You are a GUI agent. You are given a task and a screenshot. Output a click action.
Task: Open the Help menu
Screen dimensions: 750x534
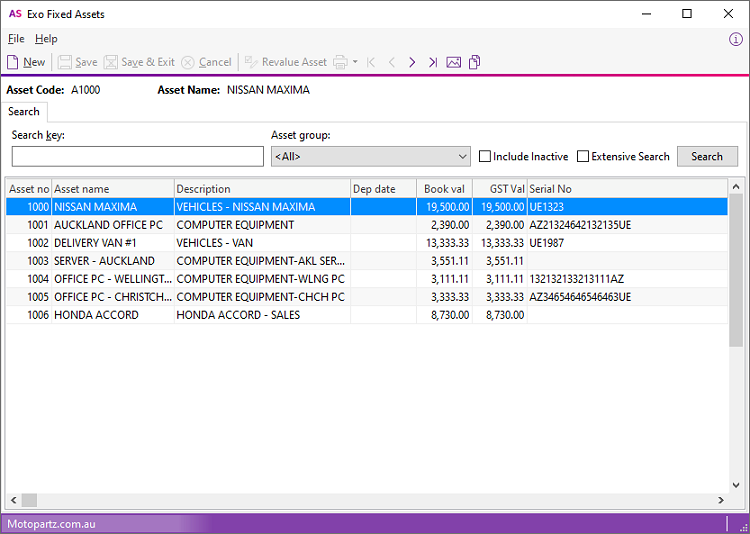(x=46, y=39)
